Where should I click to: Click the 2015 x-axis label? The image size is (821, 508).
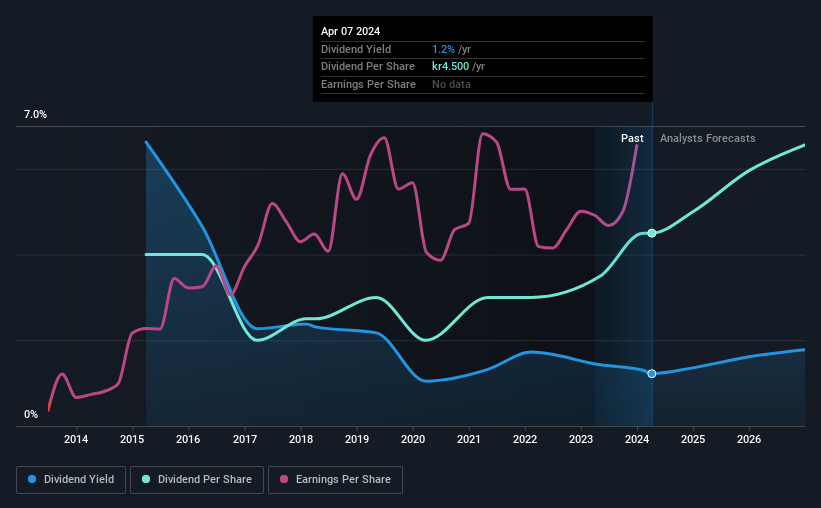pyautogui.click(x=132, y=439)
